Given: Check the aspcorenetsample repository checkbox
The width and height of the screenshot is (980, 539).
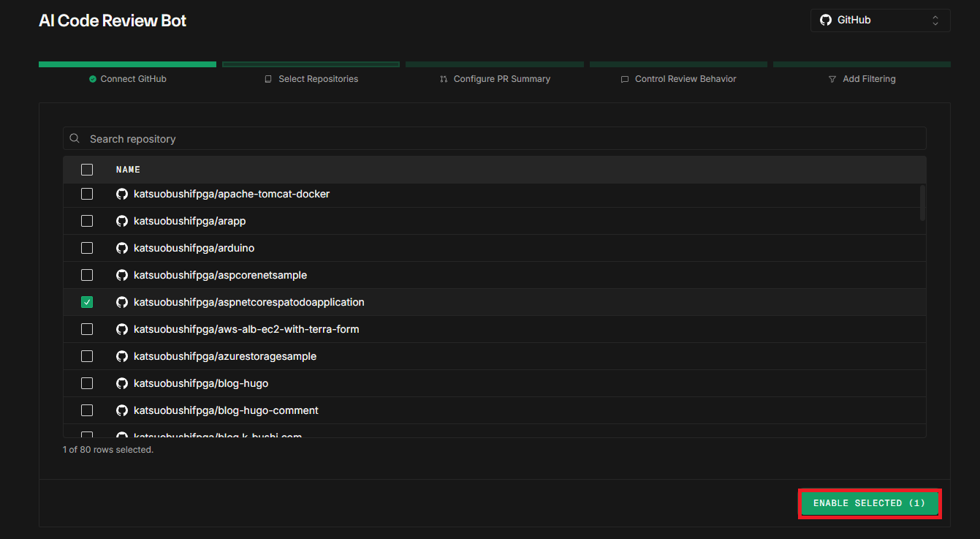Looking at the screenshot, I should pos(87,275).
